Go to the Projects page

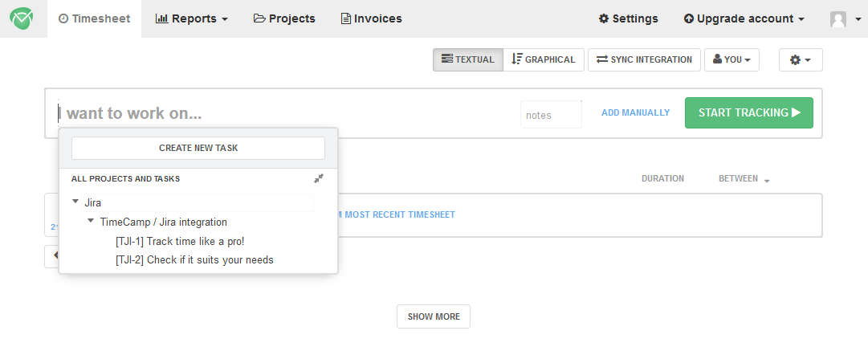click(284, 18)
